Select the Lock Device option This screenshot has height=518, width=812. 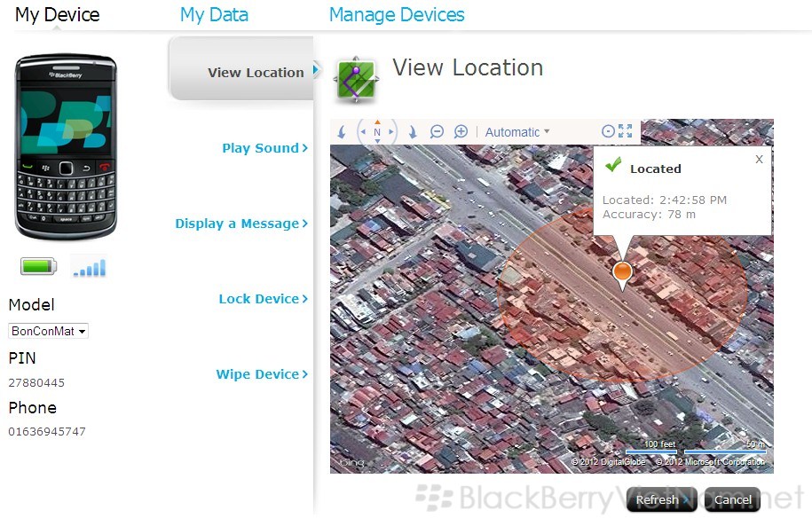click(263, 299)
